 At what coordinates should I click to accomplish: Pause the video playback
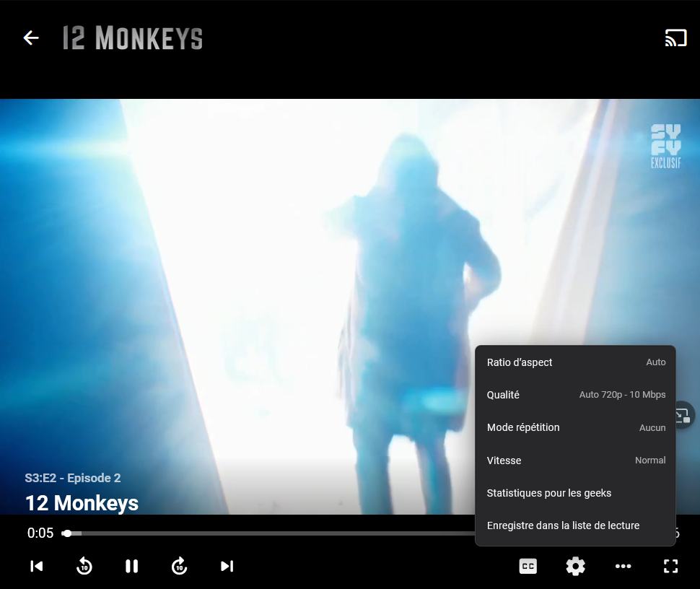pyautogui.click(x=131, y=566)
